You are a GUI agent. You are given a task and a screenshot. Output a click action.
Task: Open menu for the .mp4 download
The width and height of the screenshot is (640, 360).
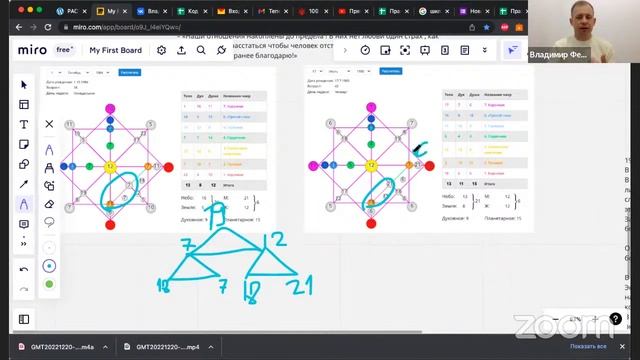click(x=211, y=347)
